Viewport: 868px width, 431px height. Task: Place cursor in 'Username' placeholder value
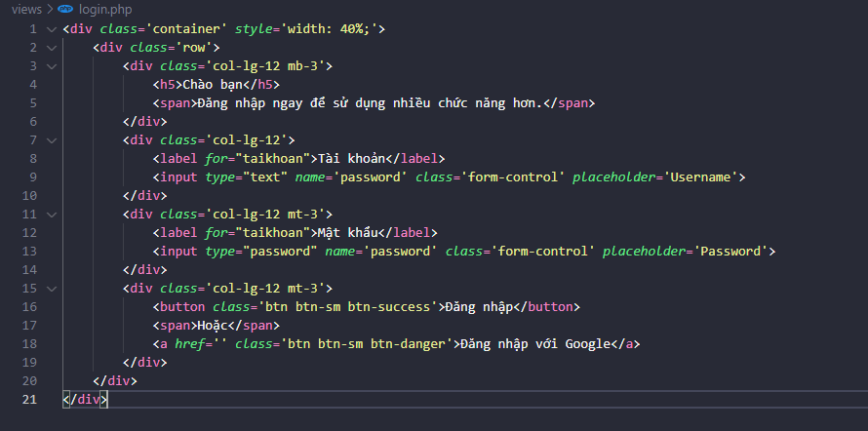[x=703, y=176]
